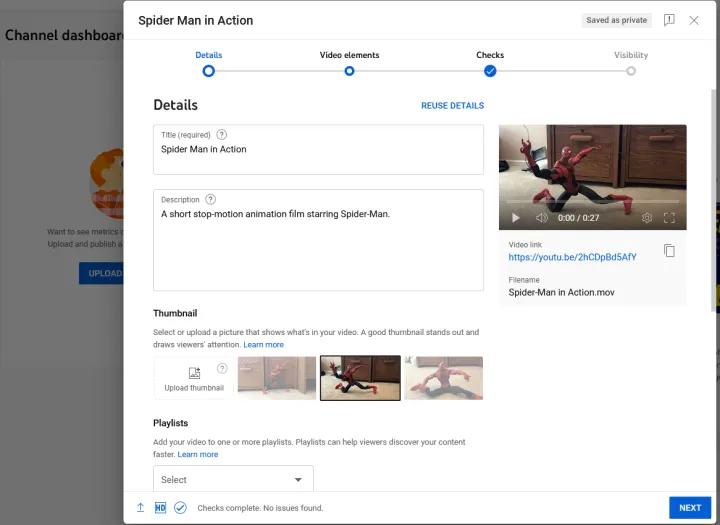
Task: Go to the Checks step
Action: pyautogui.click(x=490, y=70)
